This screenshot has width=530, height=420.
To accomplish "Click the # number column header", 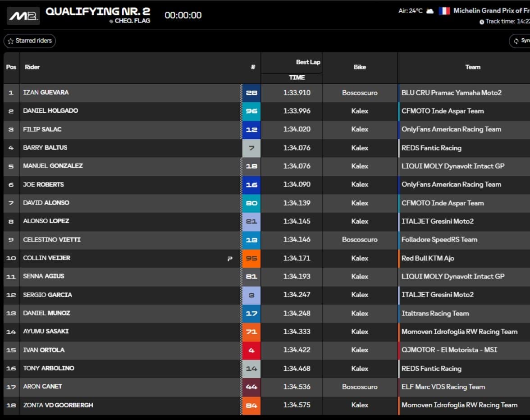I will [253, 67].
